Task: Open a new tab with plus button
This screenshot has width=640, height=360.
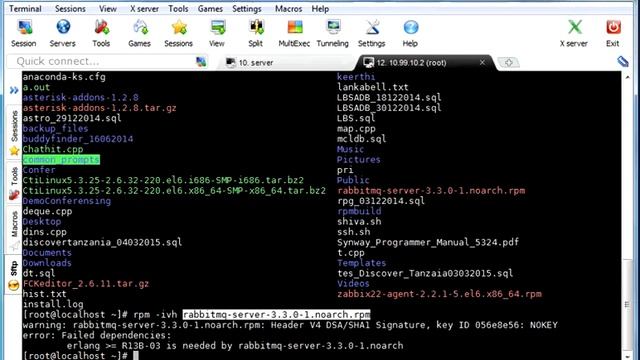Action: click(509, 62)
